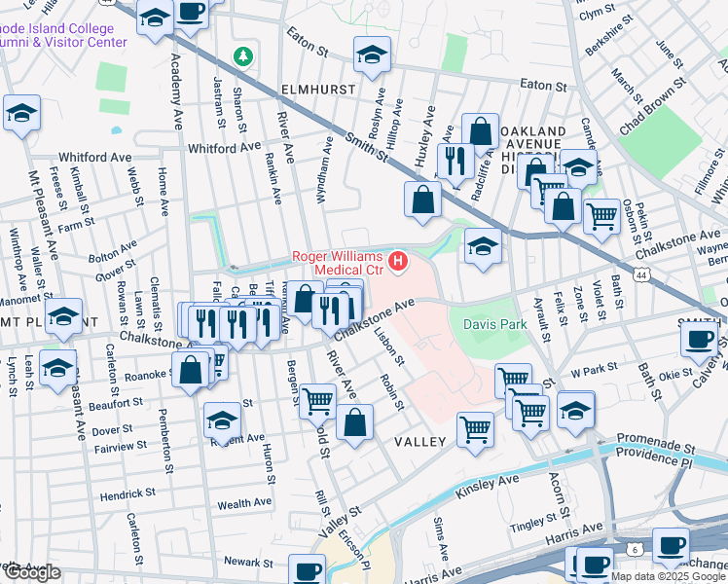Select the school marker right of the Oakland Avenue label
The width and height of the screenshot is (728, 584).
click(578, 170)
